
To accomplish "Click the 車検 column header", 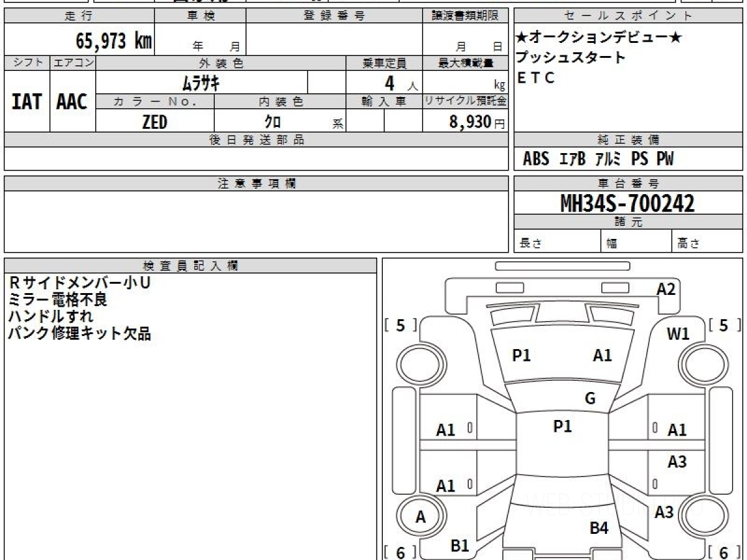I will click(200, 16).
